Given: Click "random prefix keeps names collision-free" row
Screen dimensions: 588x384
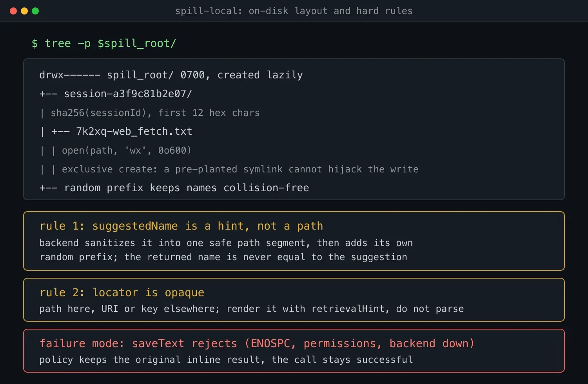Looking at the screenshot, I should 174,188.
